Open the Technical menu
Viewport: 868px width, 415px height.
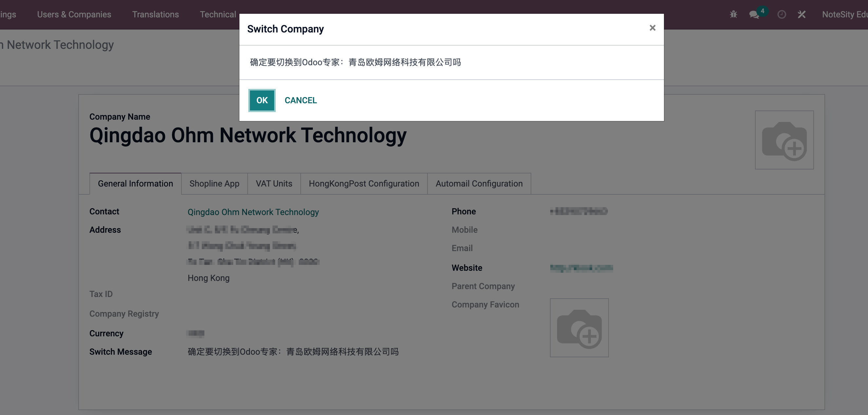point(218,14)
